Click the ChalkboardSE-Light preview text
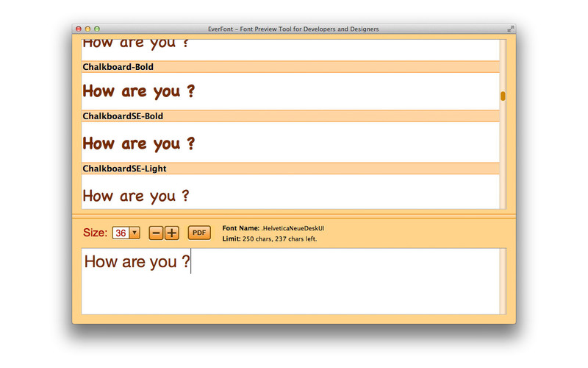Image resolution: width=588 pixels, height=368 pixels. 136,196
